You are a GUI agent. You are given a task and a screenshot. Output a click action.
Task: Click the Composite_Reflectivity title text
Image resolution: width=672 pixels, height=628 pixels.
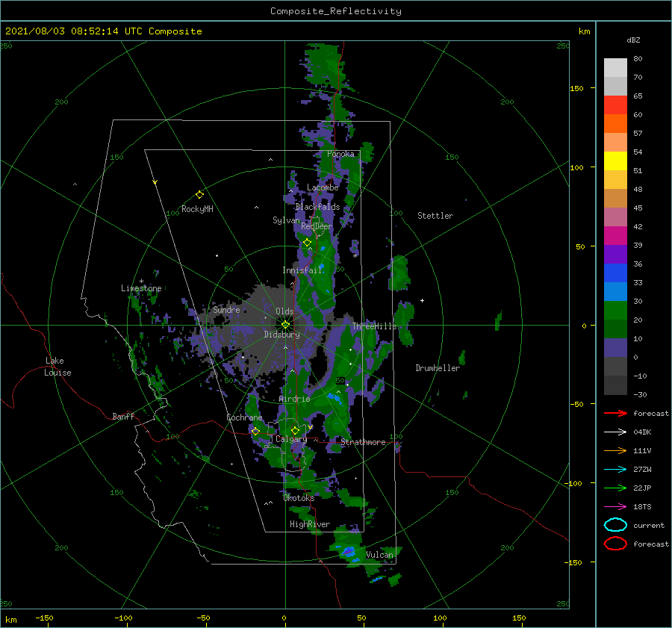tap(336, 11)
